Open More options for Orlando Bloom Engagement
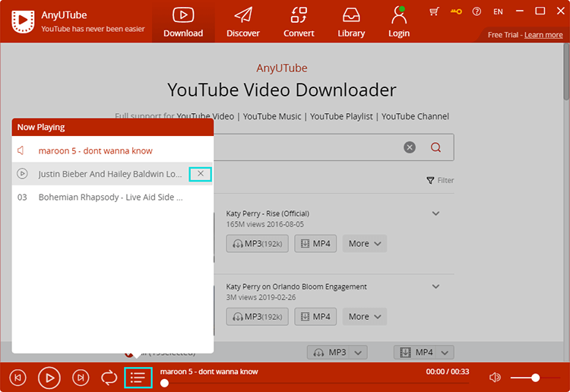 pyautogui.click(x=365, y=317)
